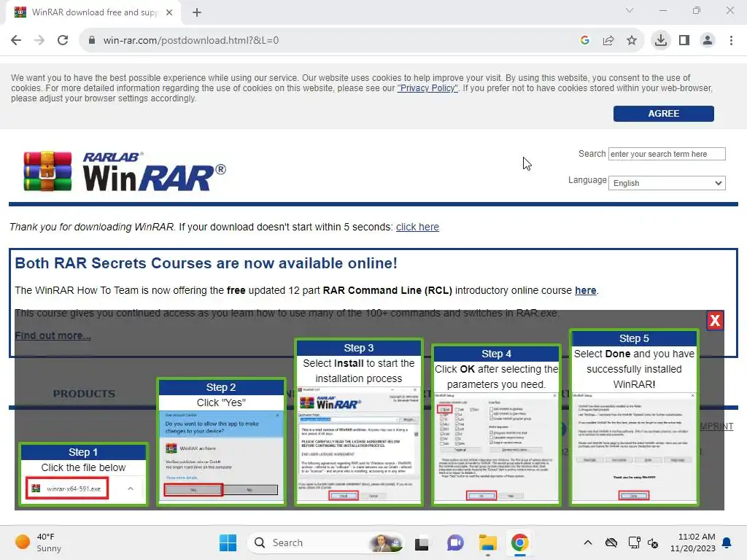Image resolution: width=747 pixels, height=560 pixels.
Task: Open File Explorer from taskbar
Action: pyautogui.click(x=488, y=542)
